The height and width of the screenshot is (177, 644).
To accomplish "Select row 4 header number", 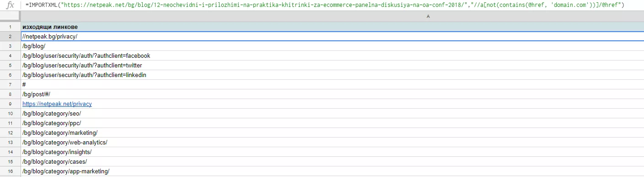I will (x=10, y=56).
